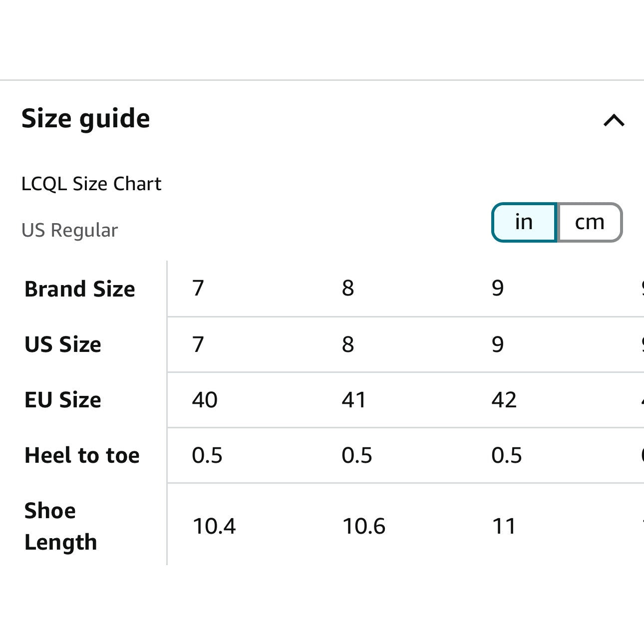Select Brand Size cell 9

[x=498, y=288]
